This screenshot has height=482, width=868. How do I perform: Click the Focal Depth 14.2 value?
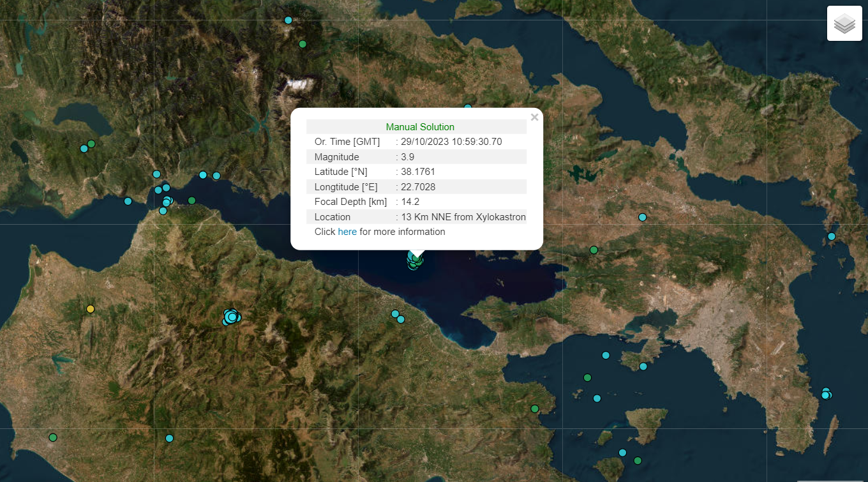point(410,202)
